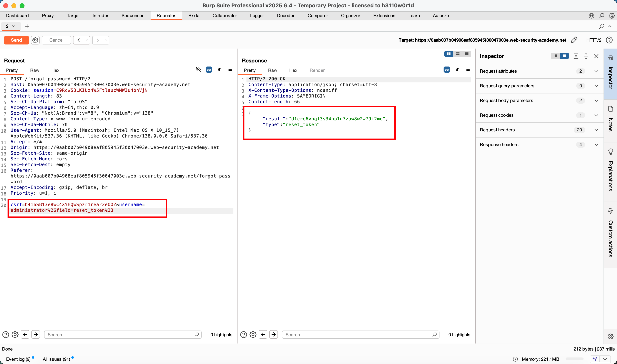Screen dimensions: 617x364
Task: Go to next request in history
Action: coord(98,40)
